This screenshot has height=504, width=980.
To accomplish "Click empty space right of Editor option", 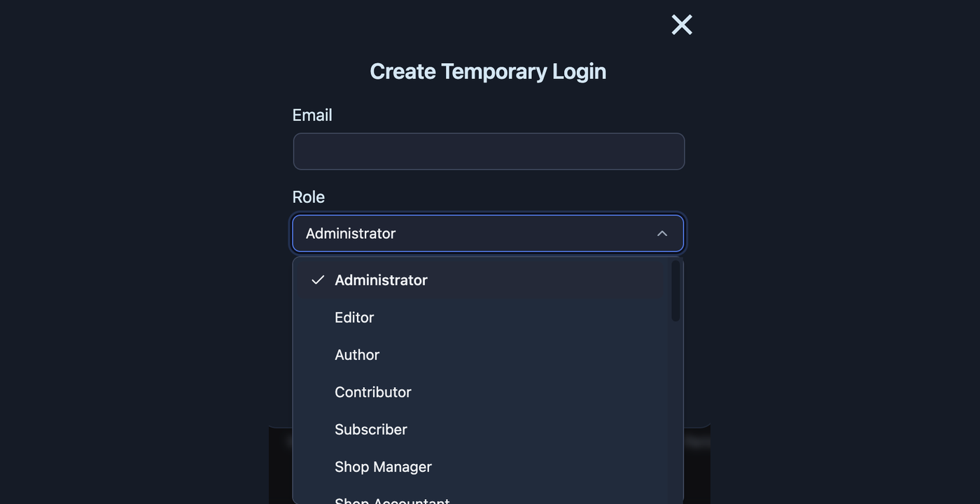I will click(x=525, y=317).
